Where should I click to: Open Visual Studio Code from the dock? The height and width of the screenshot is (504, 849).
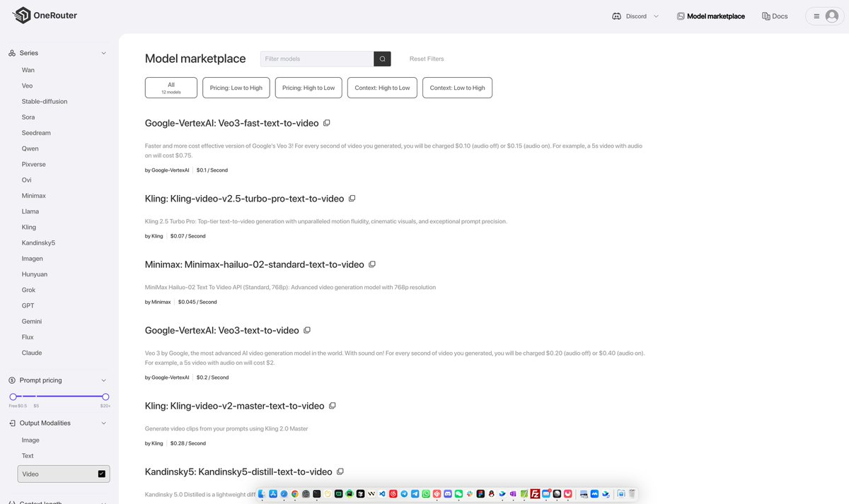382,493
